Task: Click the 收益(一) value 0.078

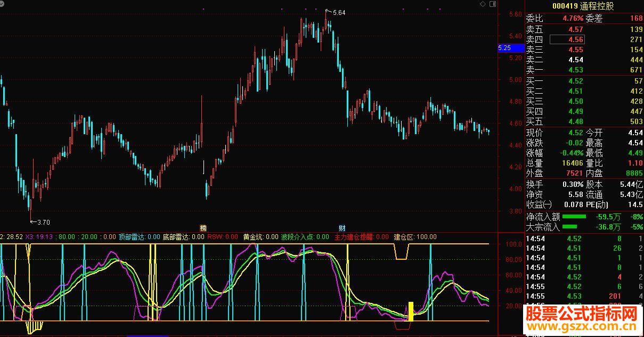Action: tap(573, 204)
